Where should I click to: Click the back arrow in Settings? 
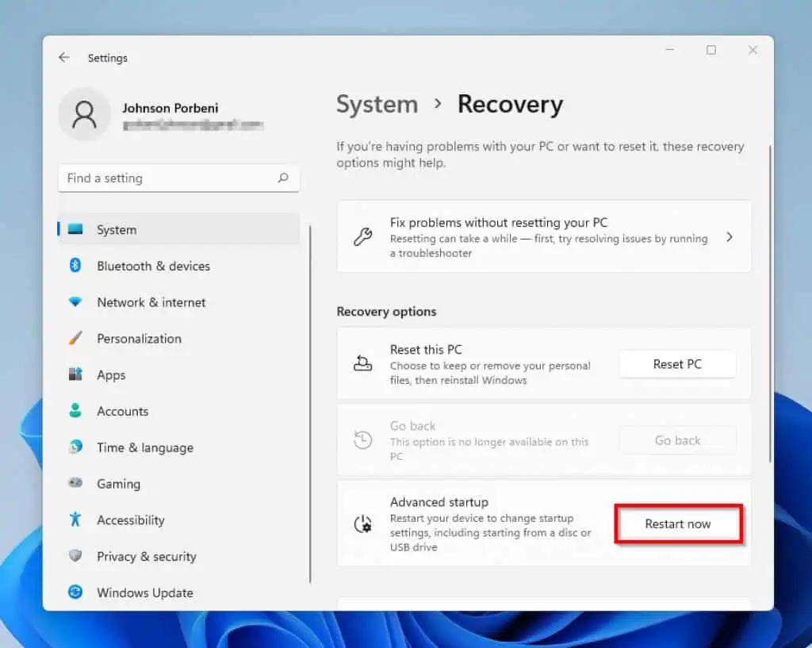coord(64,58)
